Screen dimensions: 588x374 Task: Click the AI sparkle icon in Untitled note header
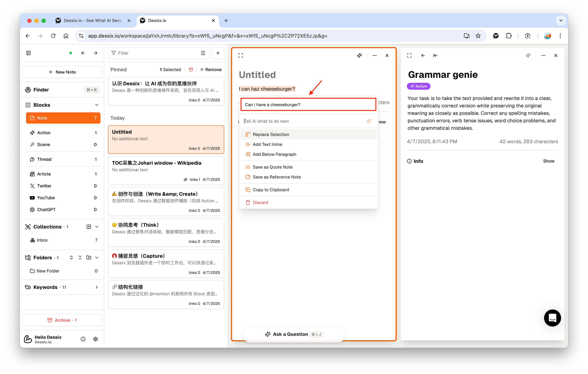(x=359, y=55)
